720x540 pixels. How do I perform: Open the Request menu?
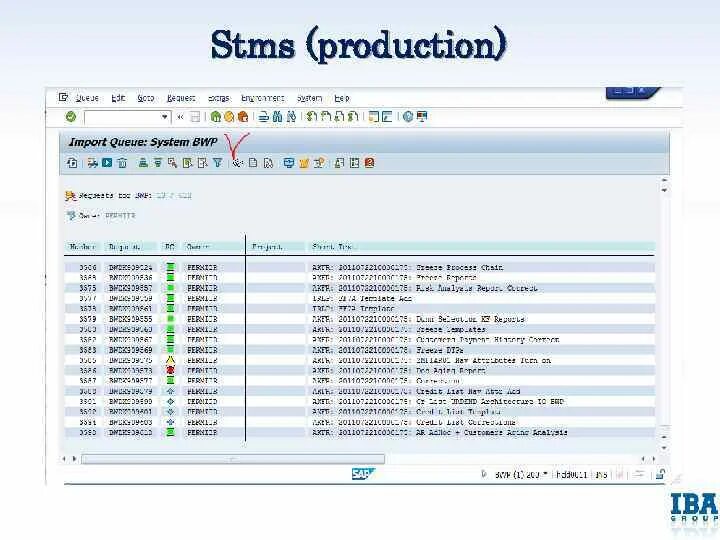(x=181, y=98)
